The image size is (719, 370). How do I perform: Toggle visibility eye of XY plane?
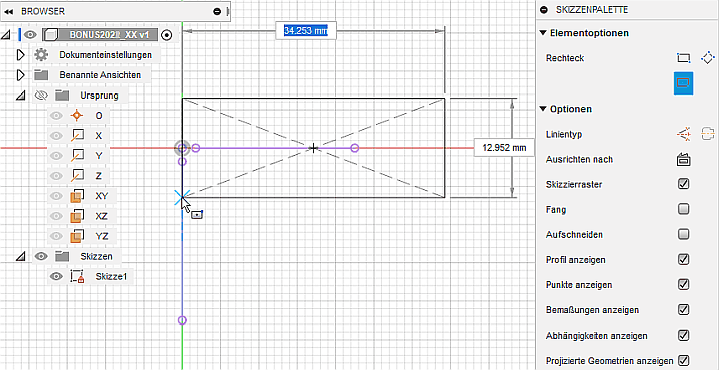click(56, 196)
